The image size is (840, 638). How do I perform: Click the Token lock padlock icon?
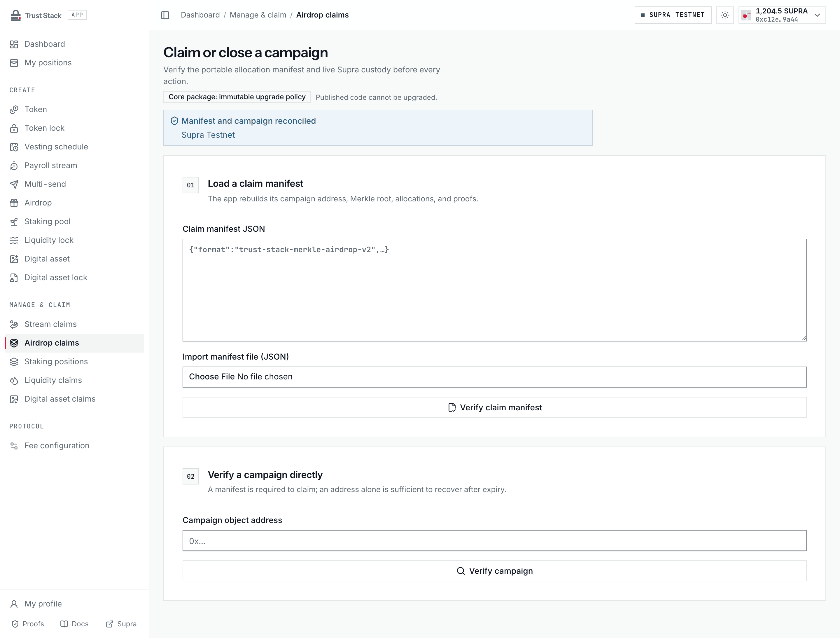pos(14,128)
